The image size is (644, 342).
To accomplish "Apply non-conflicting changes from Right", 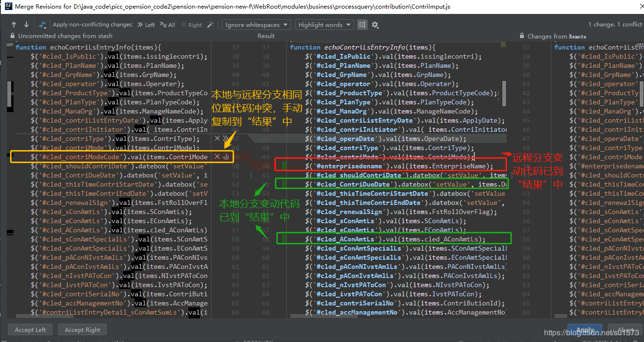I will click(191, 25).
